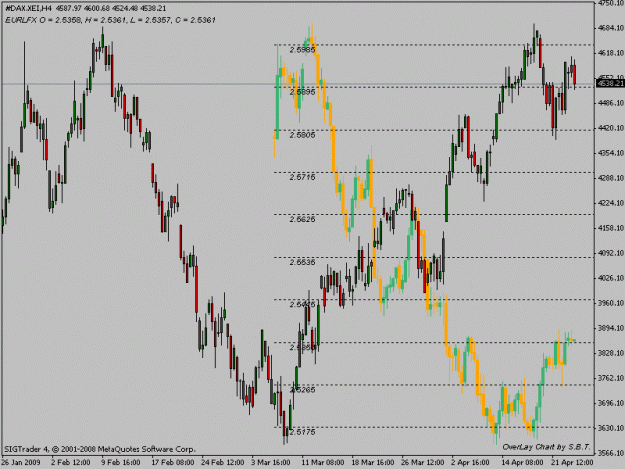
Task: Click time axis label 26 Mar 12:00
Action: [x=423, y=462]
